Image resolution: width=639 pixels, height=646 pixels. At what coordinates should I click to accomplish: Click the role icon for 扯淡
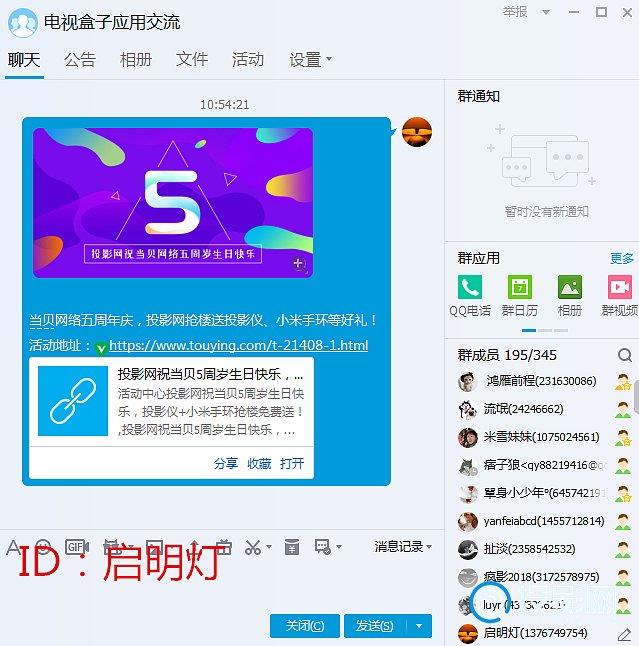[623, 550]
